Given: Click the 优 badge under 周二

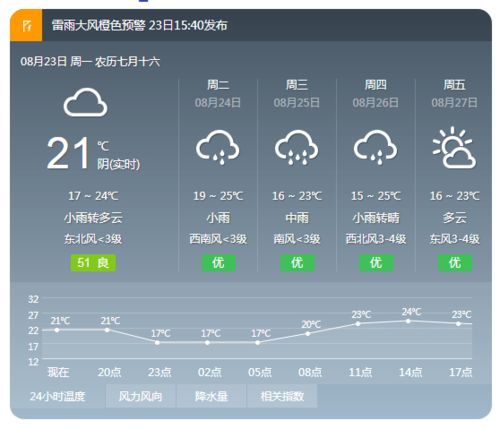Looking at the screenshot, I should click(x=218, y=263).
